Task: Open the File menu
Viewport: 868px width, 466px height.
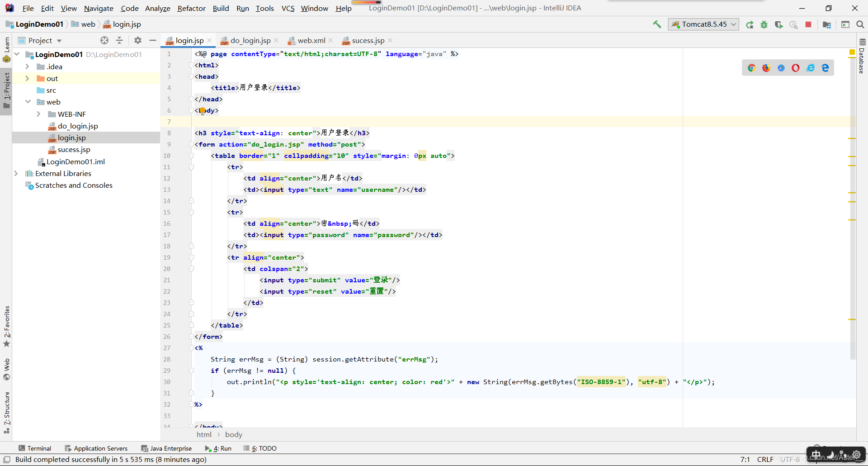Action: tap(28, 8)
